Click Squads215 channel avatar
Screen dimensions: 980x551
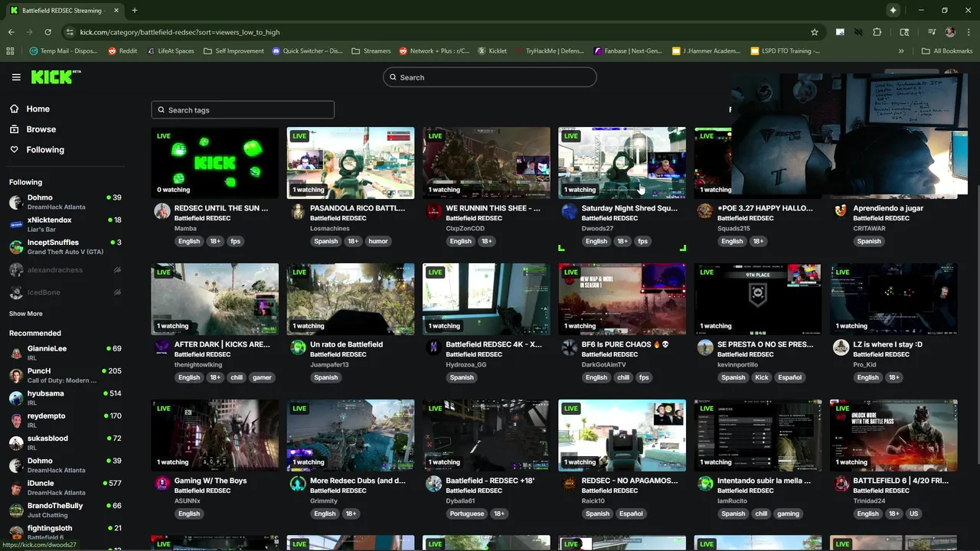(x=705, y=211)
